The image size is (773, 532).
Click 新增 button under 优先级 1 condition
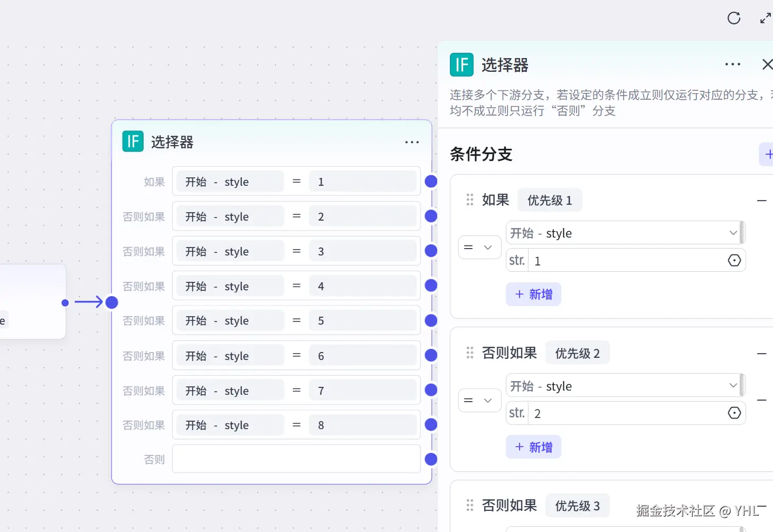pyautogui.click(x=533, y=294)
